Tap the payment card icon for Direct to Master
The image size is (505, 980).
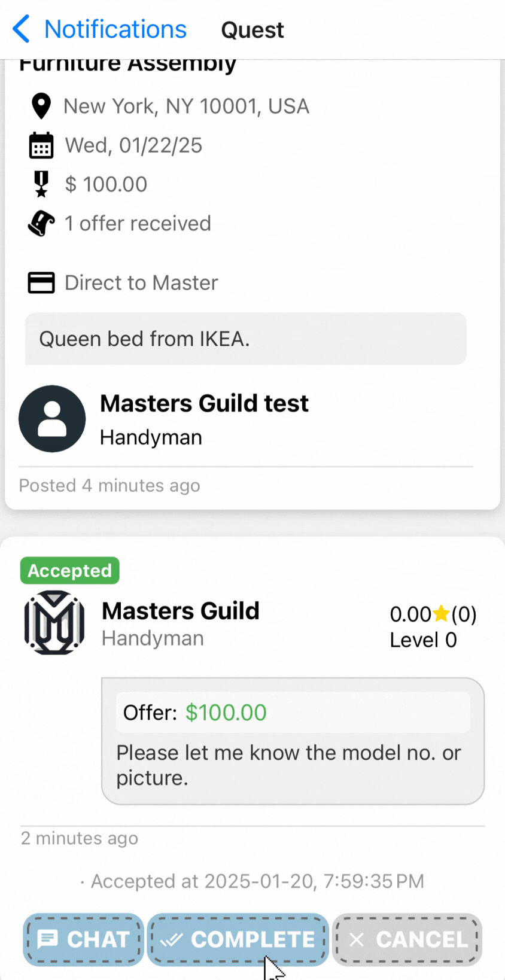pos(40,282)
